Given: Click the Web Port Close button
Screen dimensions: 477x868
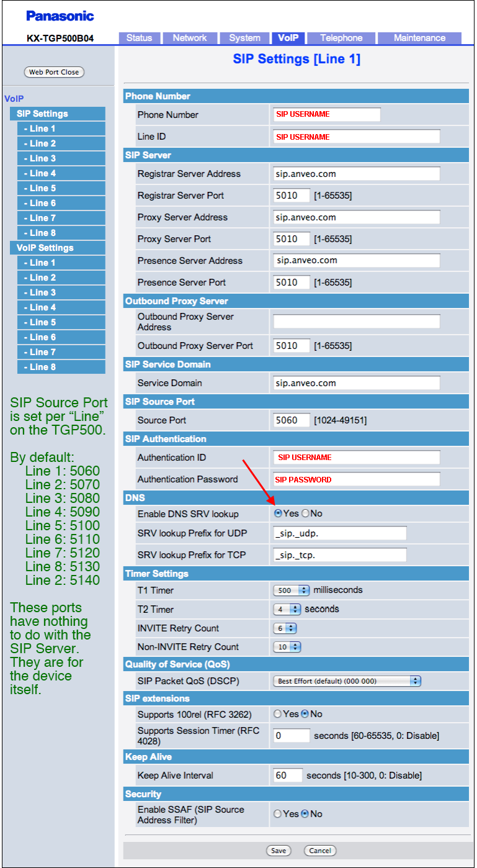Looking at the screenshot, I should click(54, 72).
